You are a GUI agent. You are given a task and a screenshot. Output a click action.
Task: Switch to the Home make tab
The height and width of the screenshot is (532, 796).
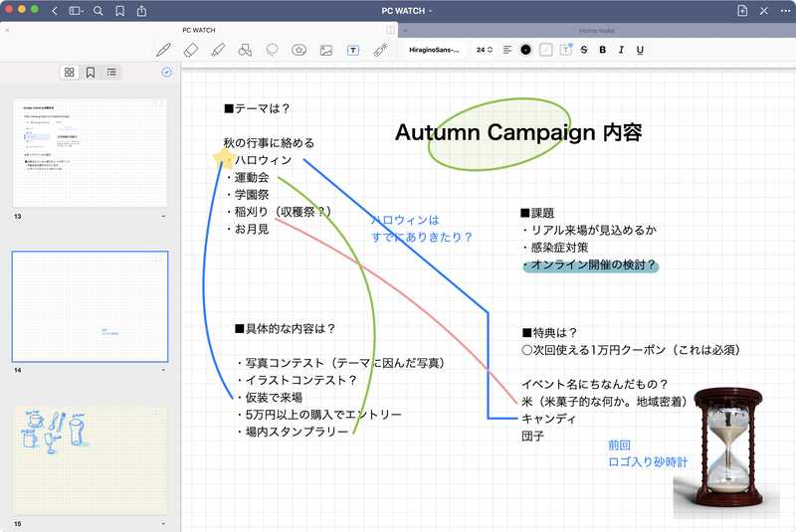pos(597,31)
